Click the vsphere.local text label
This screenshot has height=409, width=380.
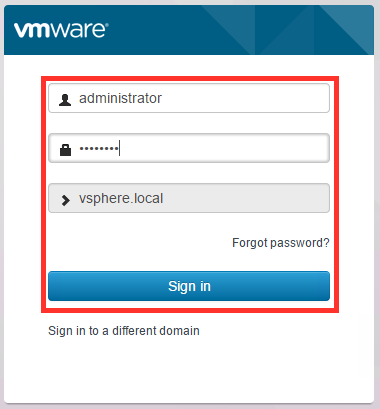click(x=121, y=199)
